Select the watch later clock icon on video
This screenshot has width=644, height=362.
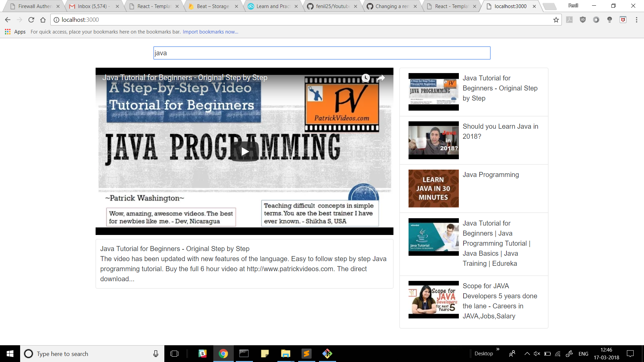point(366,78)
